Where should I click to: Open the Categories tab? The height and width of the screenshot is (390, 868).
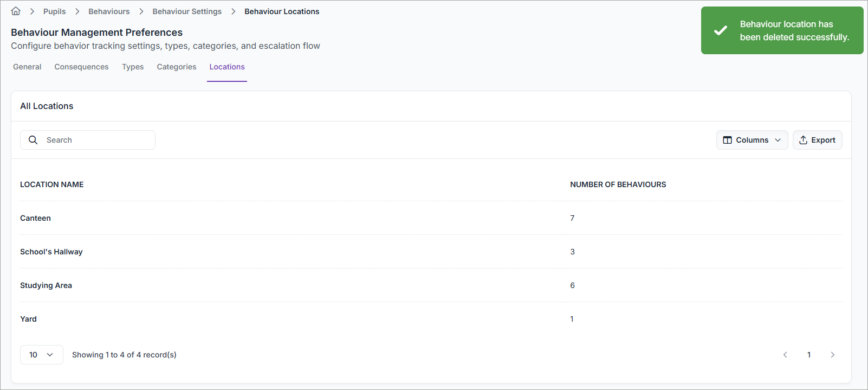pyautogui.click(x=177, y=67)
